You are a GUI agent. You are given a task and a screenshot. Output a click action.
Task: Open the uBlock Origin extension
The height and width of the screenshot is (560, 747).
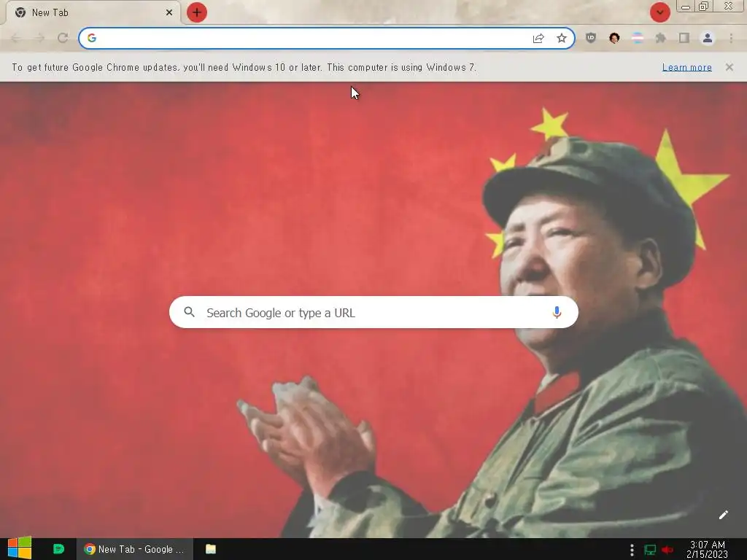point(591,38)
